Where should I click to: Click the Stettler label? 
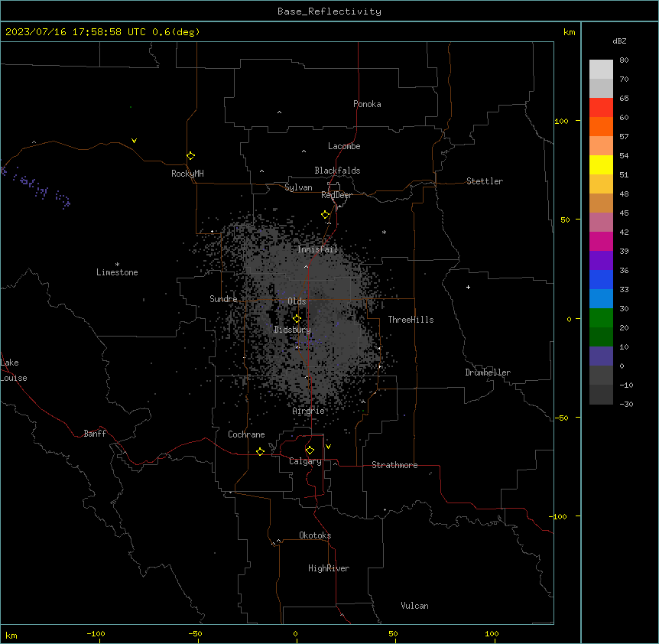(x=485, y=181)
